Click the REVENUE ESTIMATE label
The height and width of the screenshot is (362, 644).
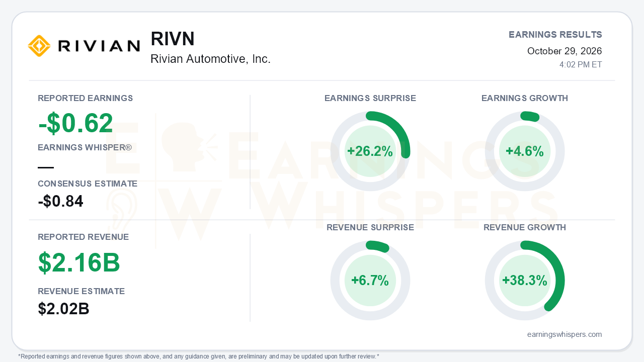(x=82, y=291)
